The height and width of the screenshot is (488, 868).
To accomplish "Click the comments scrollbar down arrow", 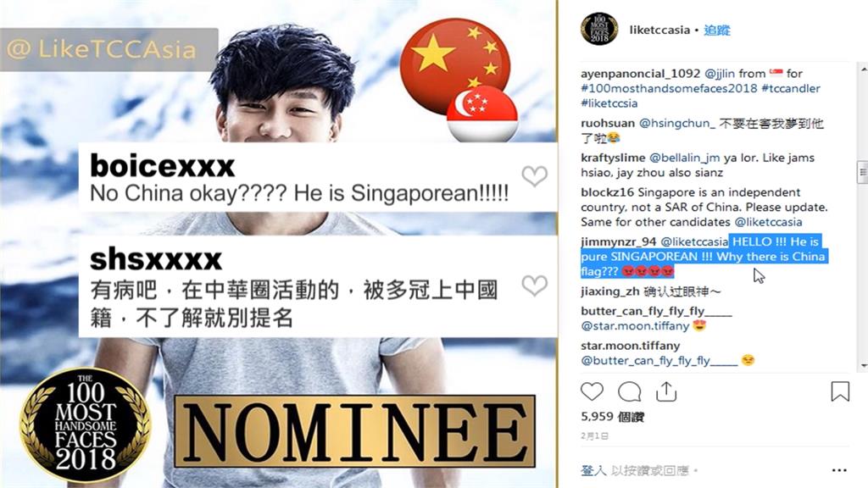I will (x=864, y=366).
